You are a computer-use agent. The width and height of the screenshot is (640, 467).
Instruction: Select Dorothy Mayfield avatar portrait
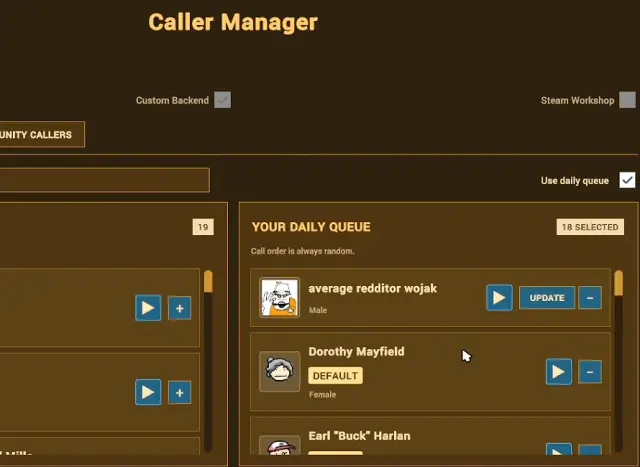coord(280,371)
